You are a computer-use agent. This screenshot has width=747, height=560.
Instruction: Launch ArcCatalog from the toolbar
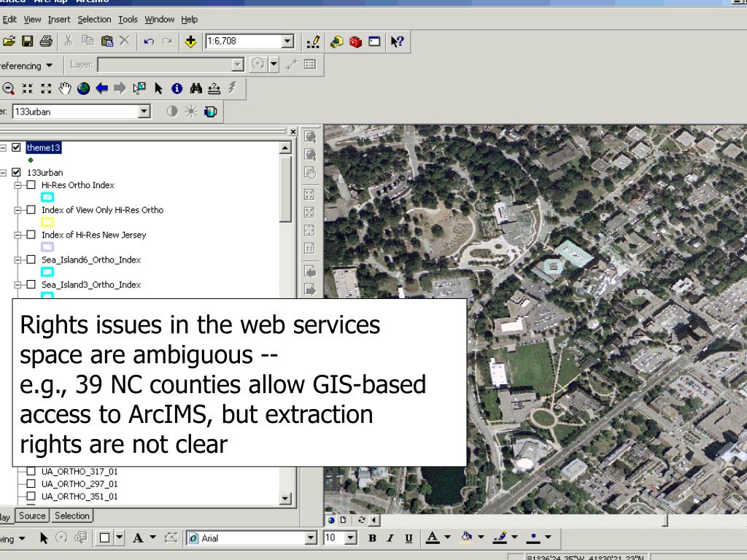[x=337, y=42]
